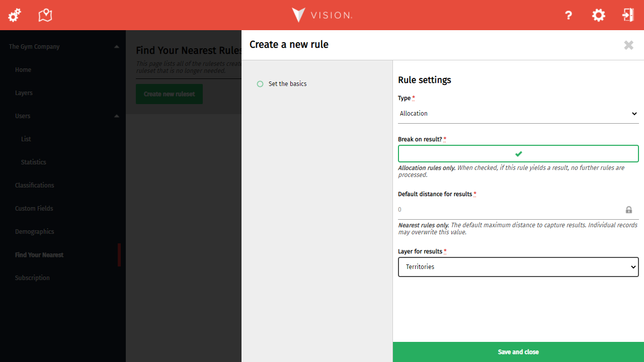The width and height of the screenshot is (644, 362).
Task: Open Custom Fields in sidebar
Action: [34, 209]
